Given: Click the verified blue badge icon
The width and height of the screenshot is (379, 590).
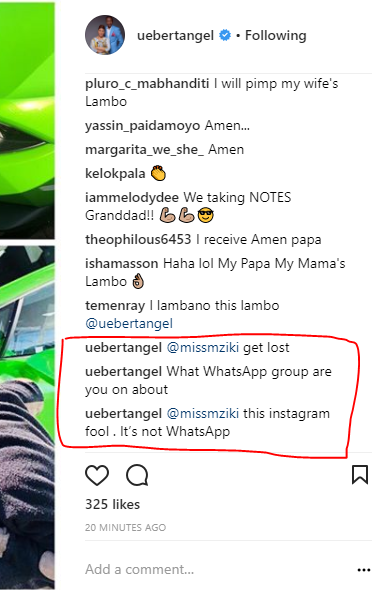Looking at the screenshot, I should [x=225, y=35].
